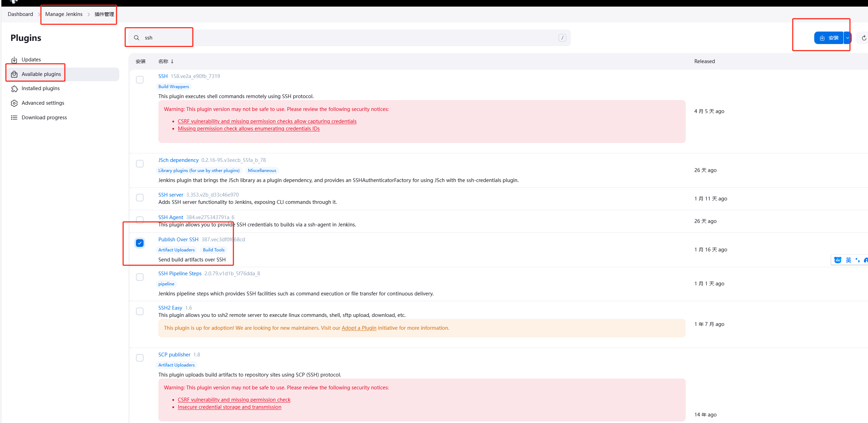The height and width of the screenshot is (423, 868).
Task: Click the Download progress list icon
Action: point(14,118)
